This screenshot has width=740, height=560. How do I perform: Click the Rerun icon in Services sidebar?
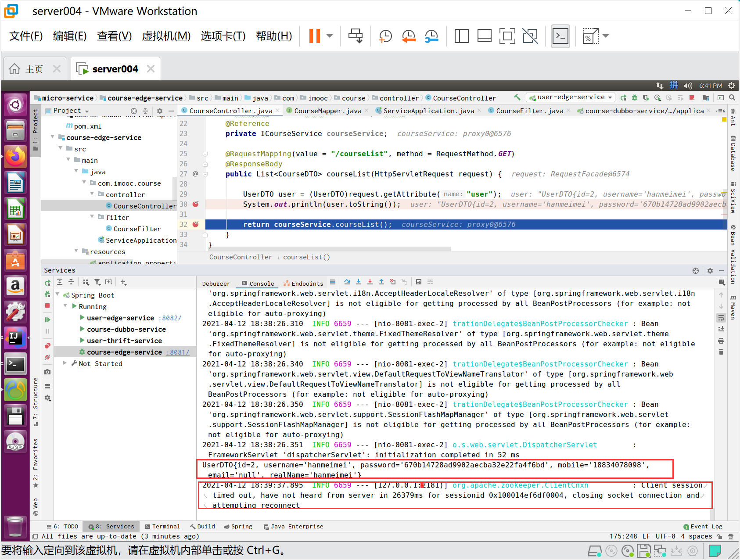click(x=47, y=283)
